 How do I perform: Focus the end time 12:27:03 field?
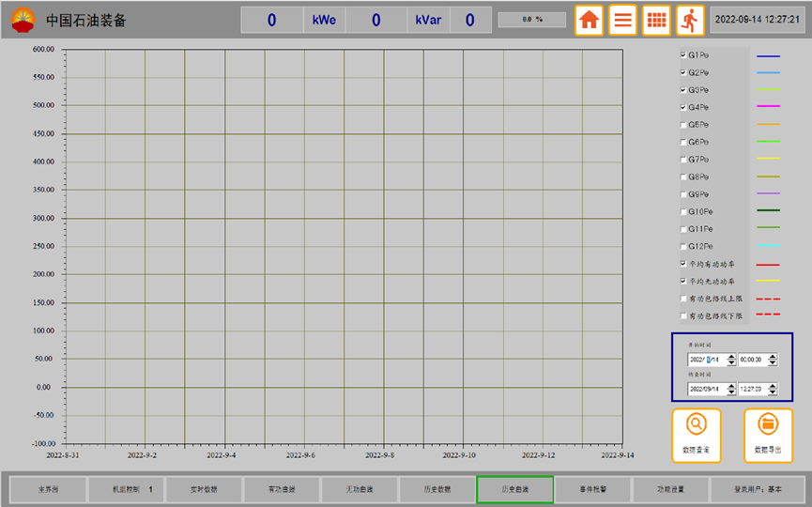click(753, 389)
